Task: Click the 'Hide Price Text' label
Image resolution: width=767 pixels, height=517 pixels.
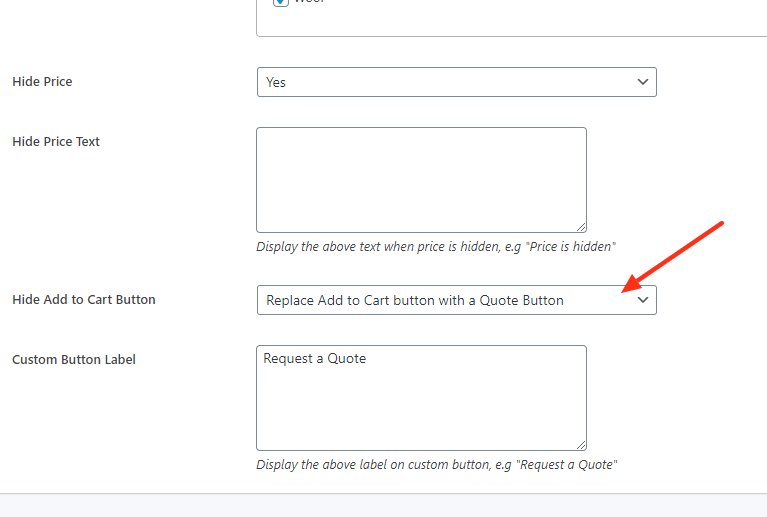Action: point(56,141)
